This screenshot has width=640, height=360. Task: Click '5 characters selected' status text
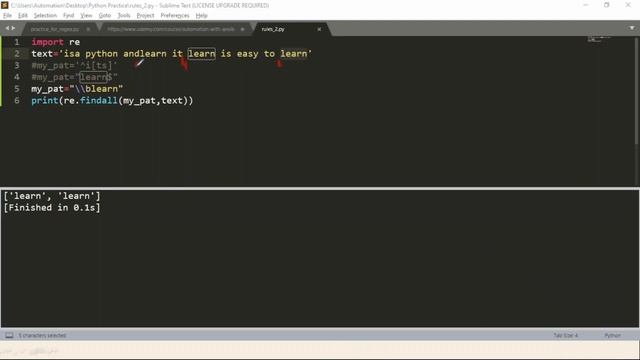[42, 335]
